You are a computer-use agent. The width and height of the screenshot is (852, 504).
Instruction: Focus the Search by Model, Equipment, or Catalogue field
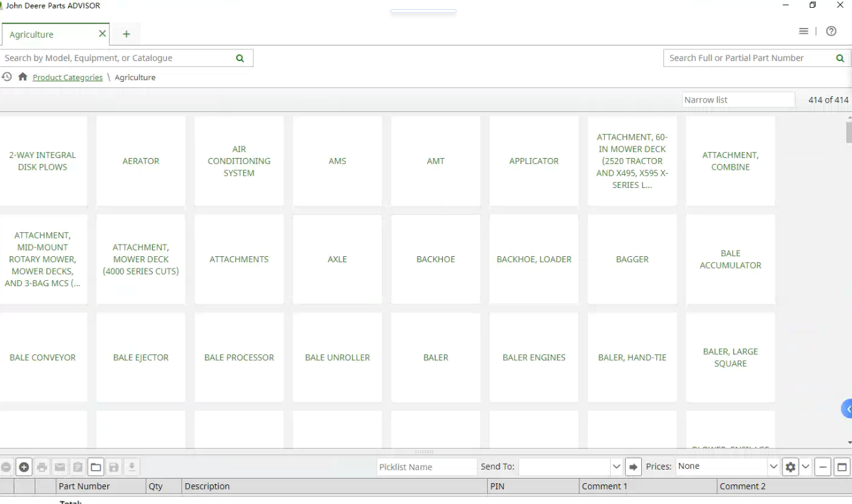point(117,58)
